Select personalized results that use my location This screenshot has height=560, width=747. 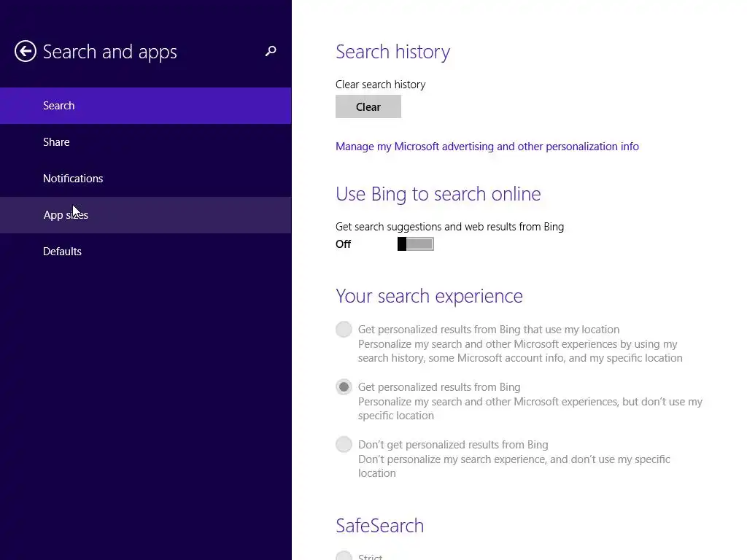(x=344, y=330)
